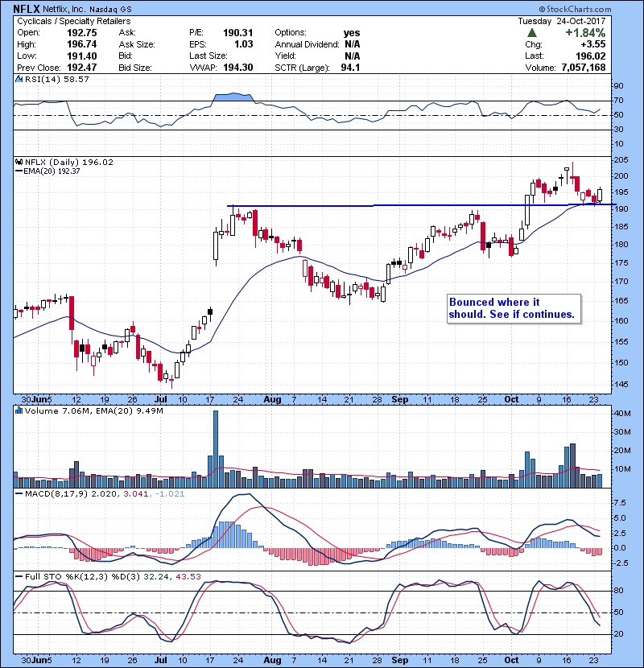This screenshot has width=644, height=668.
Task: Click the RSI line icon beside RSI(14)
Action: [x=19, y=79]
